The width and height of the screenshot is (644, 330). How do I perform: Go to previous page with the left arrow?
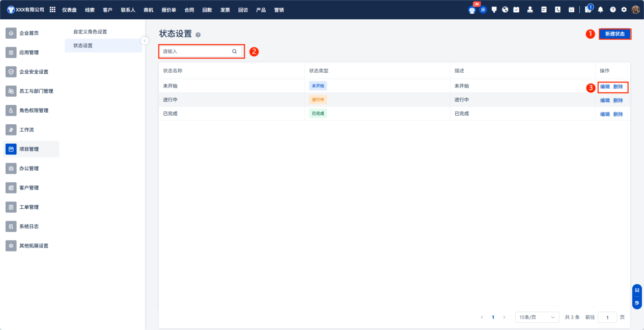click(482, 317)
